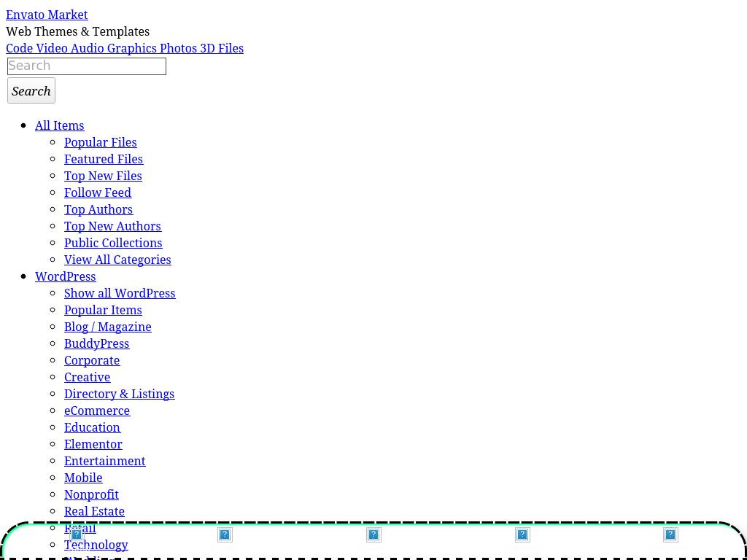Open the Mobile category

tap(83, 478)
